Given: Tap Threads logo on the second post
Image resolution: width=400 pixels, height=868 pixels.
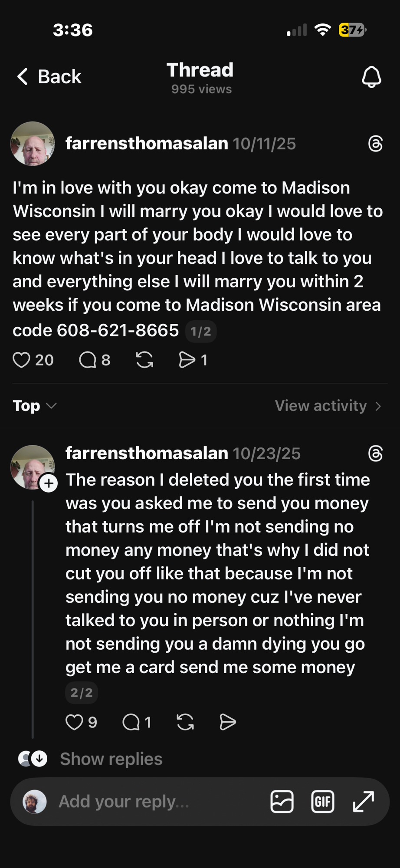Looking at the screenshot, I should click(375, 454).
